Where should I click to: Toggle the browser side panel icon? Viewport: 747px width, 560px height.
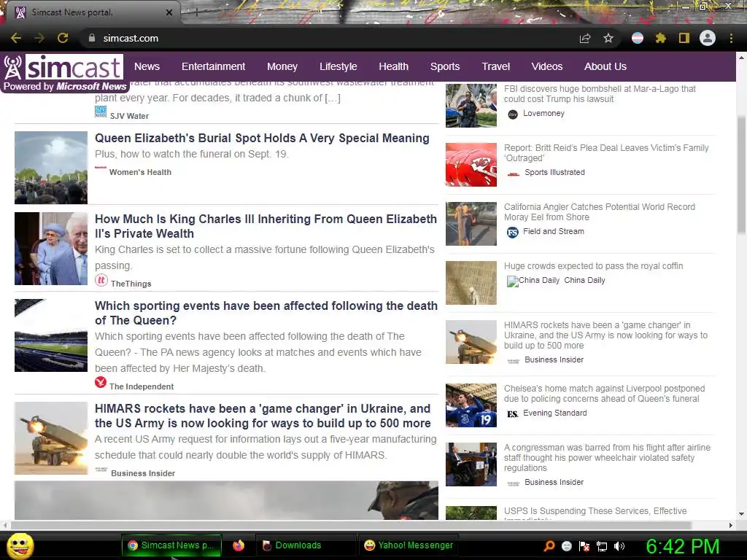[684, 38]
